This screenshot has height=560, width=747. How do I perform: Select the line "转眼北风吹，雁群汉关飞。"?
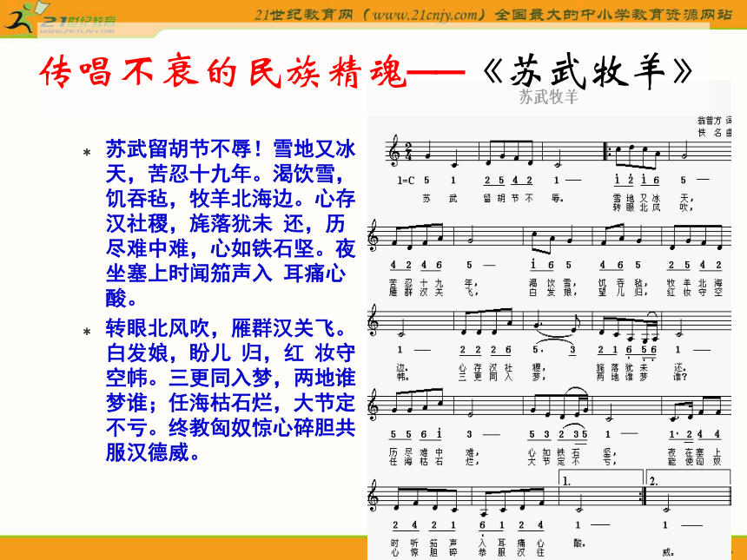click(228, 328)
